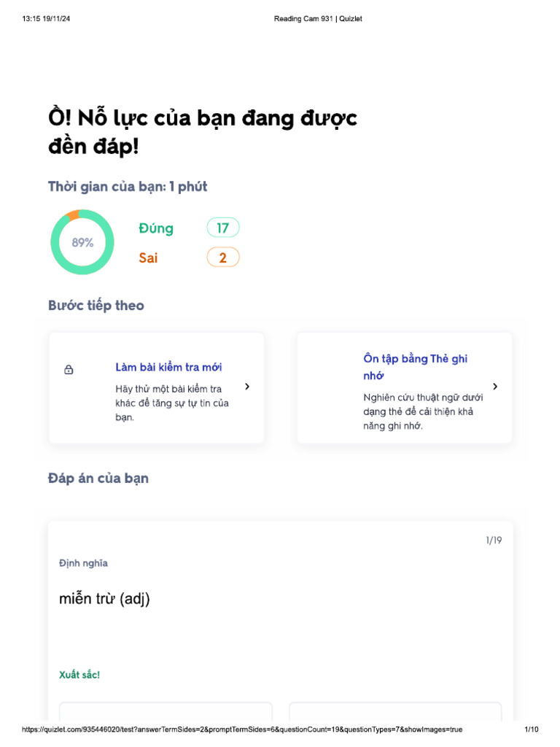Choose the left answer option box

point(166,712)
